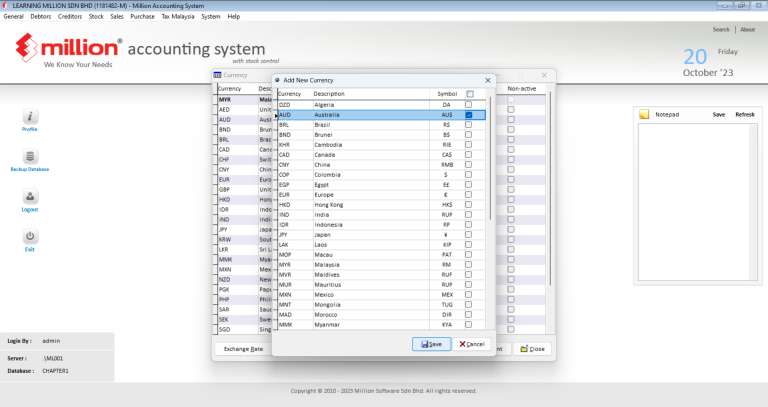Image resolution: width=768 pixels, height=407 pixels.
Task: Tick the Canada CAD checkbox
Action: click(469, 155)
